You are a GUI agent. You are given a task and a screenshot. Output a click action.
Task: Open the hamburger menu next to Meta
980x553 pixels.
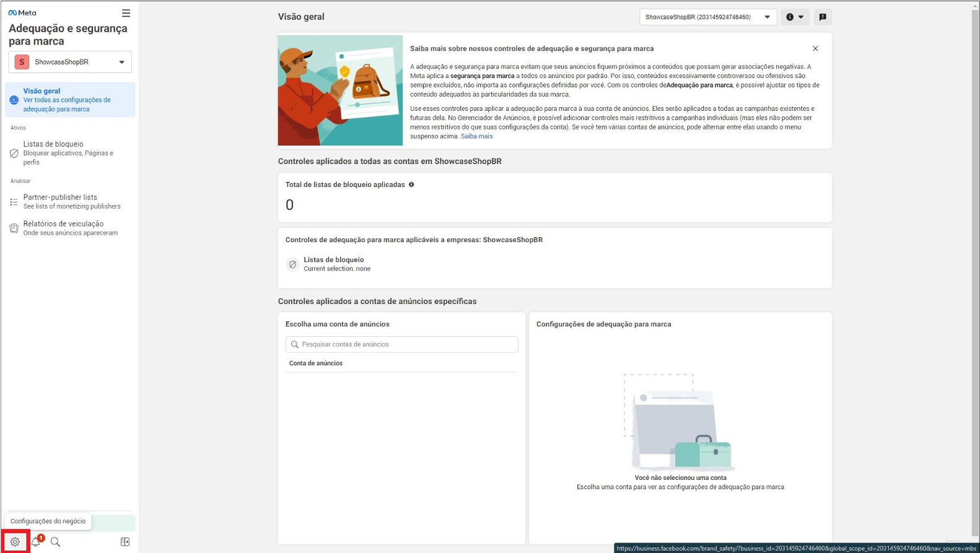tap(126, 13)
